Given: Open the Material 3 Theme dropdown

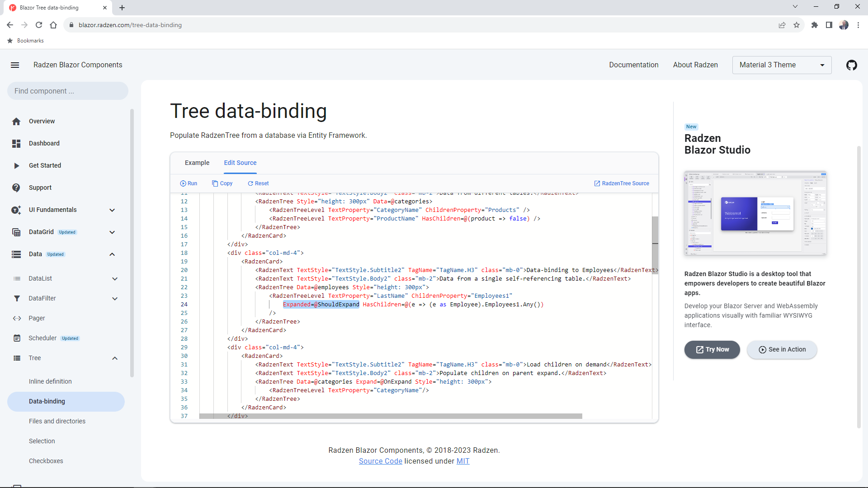Looking at the screenshot, I should [782, 65].
